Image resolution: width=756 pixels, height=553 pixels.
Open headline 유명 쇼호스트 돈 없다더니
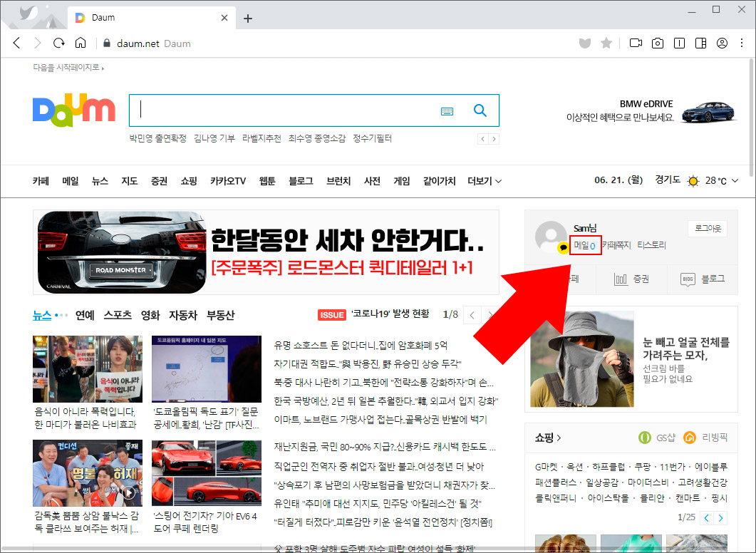coord(361,346)
